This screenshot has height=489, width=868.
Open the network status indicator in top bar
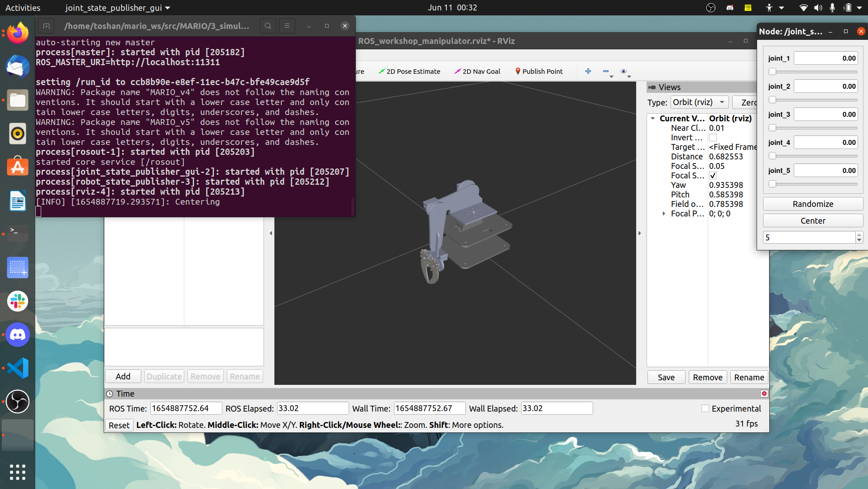803,8
